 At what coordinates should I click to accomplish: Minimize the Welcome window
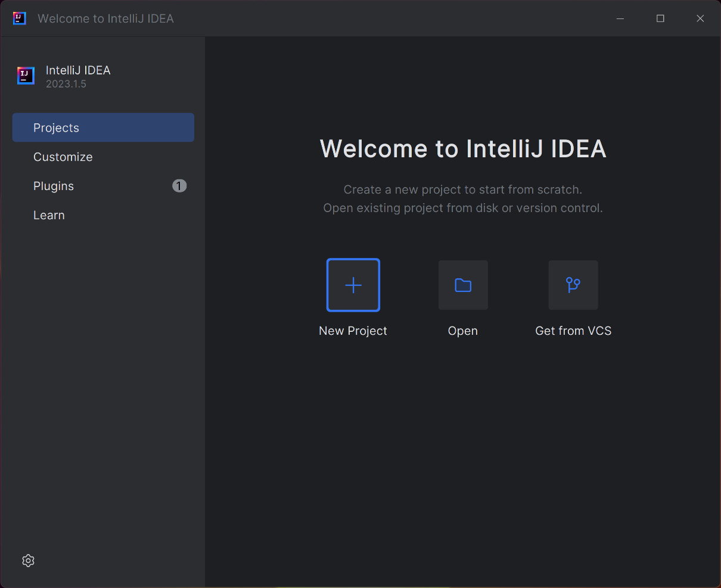pyautogui.click(x=620, y=18)
